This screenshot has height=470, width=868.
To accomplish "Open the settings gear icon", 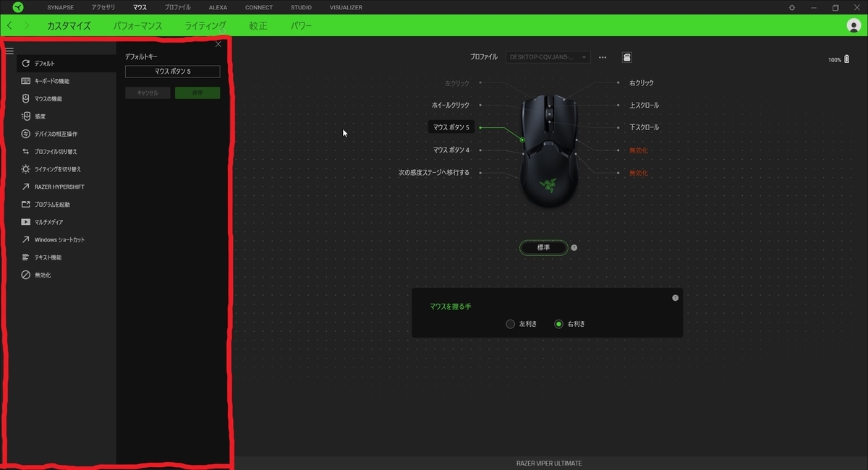I will point(792,7).
